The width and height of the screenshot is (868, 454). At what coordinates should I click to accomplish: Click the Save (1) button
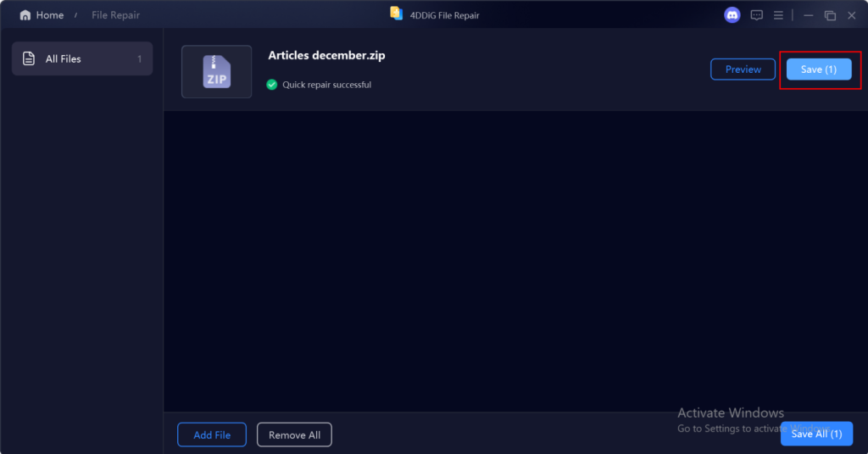coord(818,69)
